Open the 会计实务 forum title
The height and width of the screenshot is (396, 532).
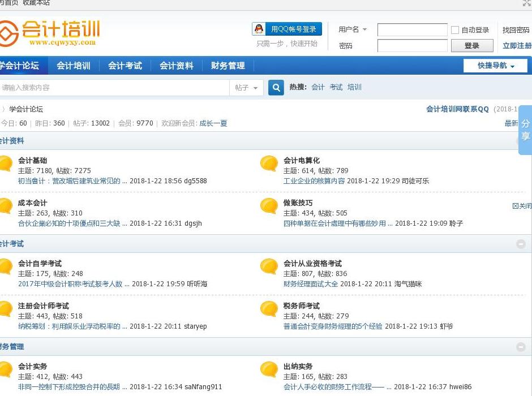point(33,367)
